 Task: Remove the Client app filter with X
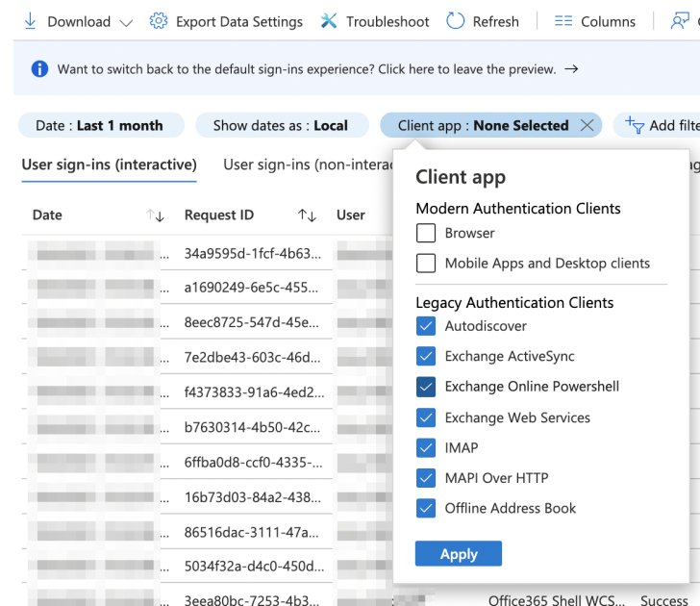click(x=587, y=125)
